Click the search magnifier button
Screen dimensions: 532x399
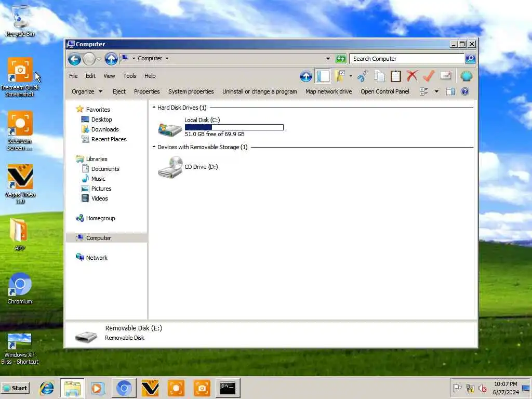(470, 59)
